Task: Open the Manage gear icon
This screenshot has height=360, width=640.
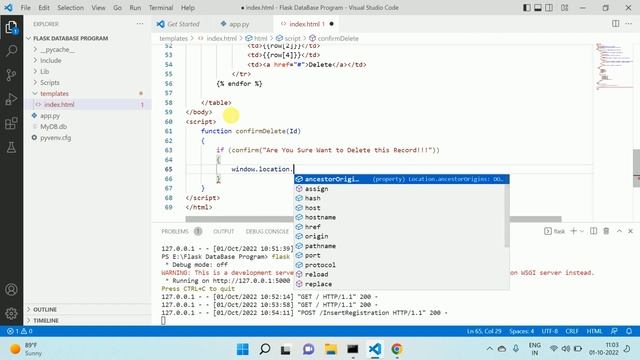Action: 11,313
